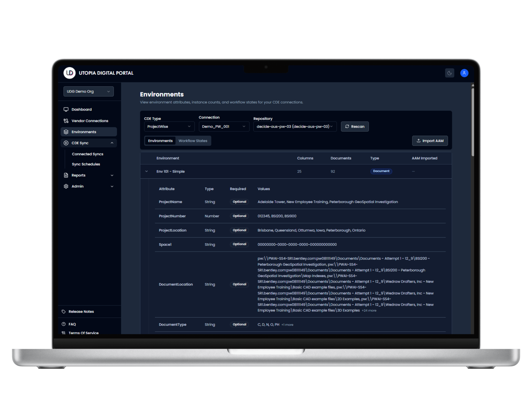Switch to the Workflow States tab
The width and height of the screenshot is (532, 399).
pos(193,141)
